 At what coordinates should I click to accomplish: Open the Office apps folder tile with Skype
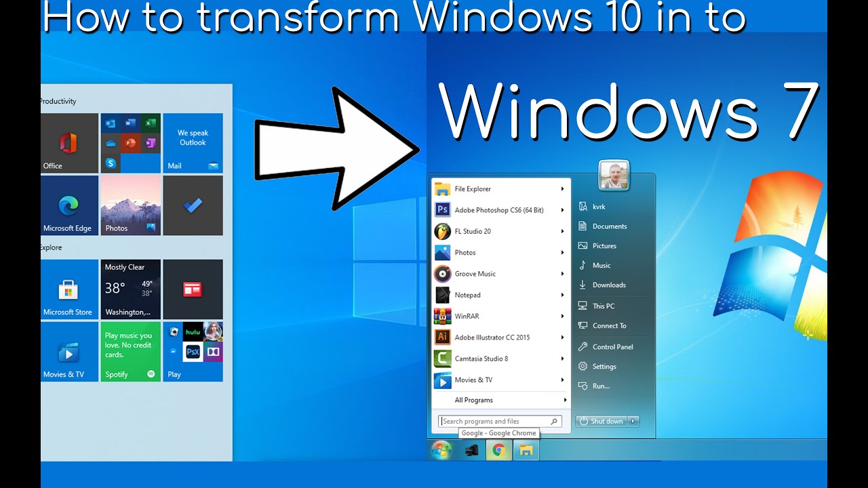(x=131, y=143)
